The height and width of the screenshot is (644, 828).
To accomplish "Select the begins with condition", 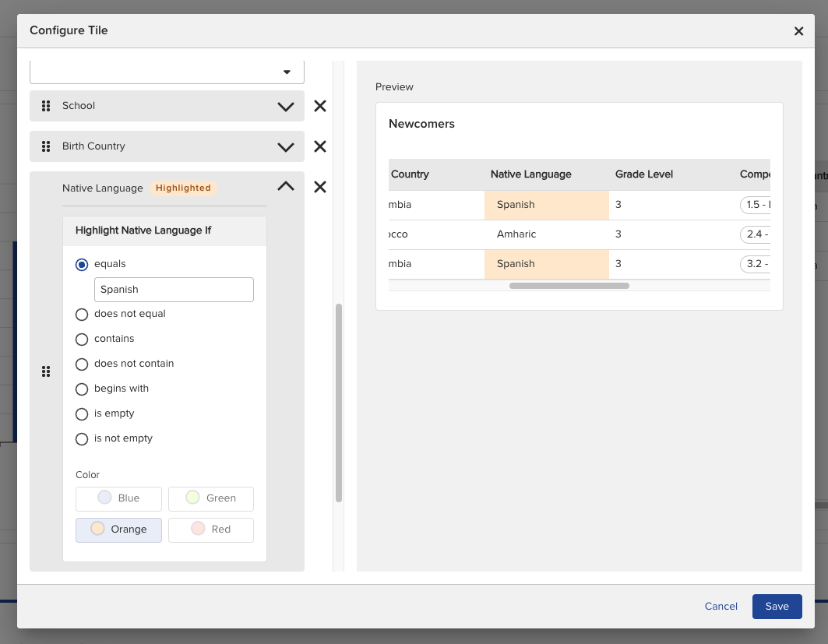I will (x=82, y=389).
